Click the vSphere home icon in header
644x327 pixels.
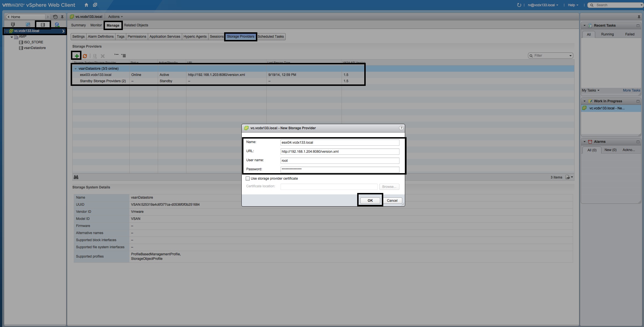86,5
